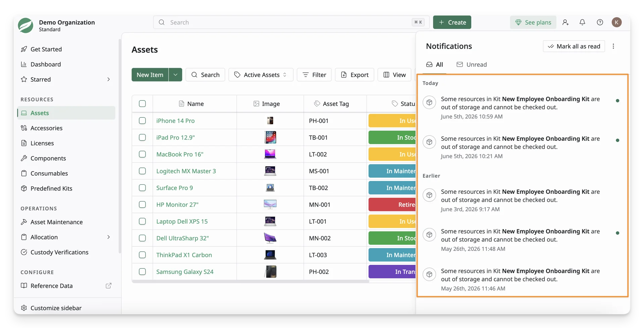The image size is (644, 328).
Task: Open the Active Assets filter dropdown
Action: (261, 75)
